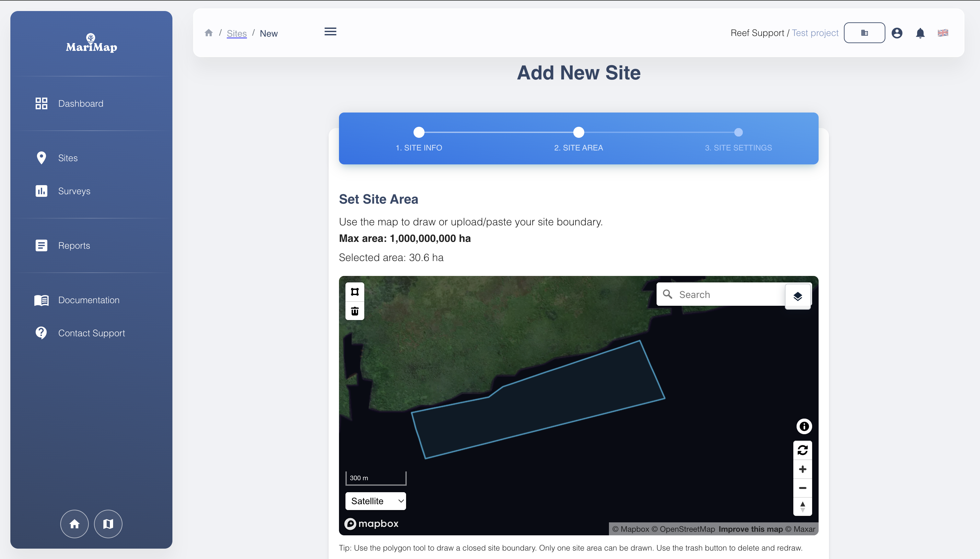Screen dimensions: 980x559
Task: Switch language with the UK flag icon
Action: pyautogui.click(x=943, y=33)
